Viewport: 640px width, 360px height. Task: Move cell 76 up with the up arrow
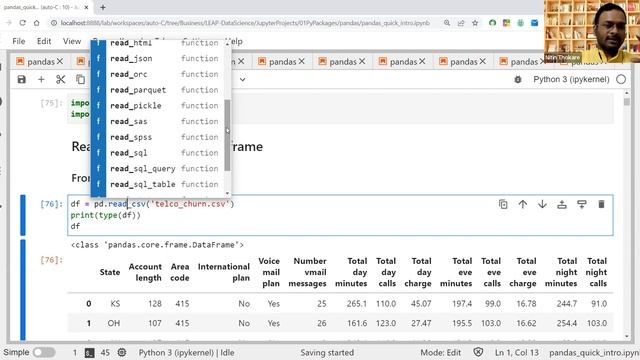(522, 204)
